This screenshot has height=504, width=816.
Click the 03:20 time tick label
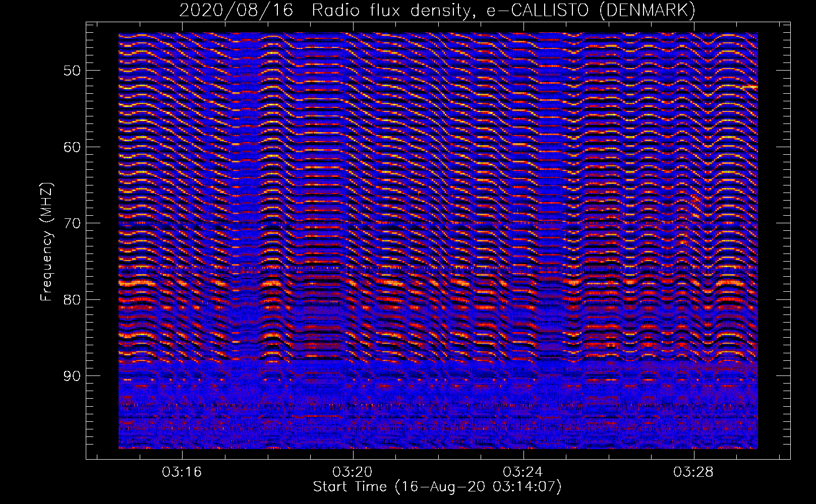[353, 472]
